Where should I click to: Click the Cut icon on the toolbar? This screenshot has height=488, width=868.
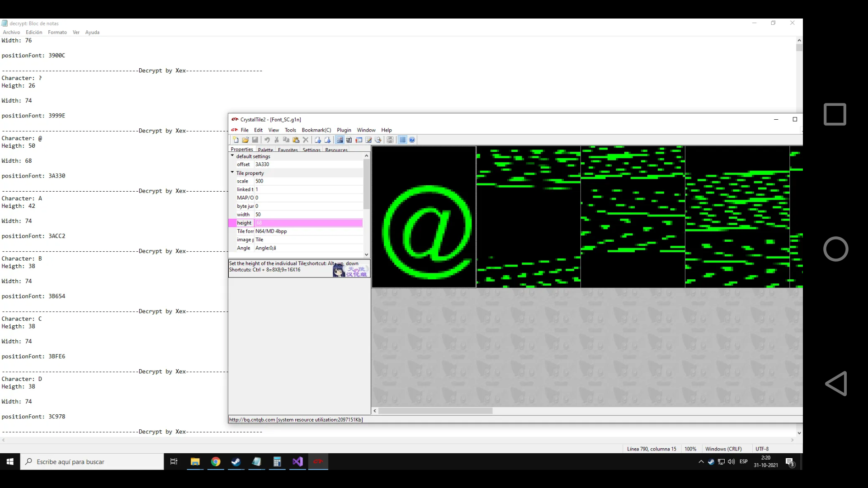point(276,140)
